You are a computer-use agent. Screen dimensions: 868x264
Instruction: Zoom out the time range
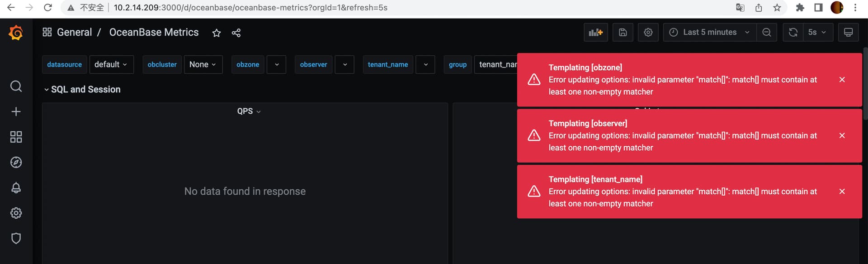pyautogui.click(x=767, y=32)
